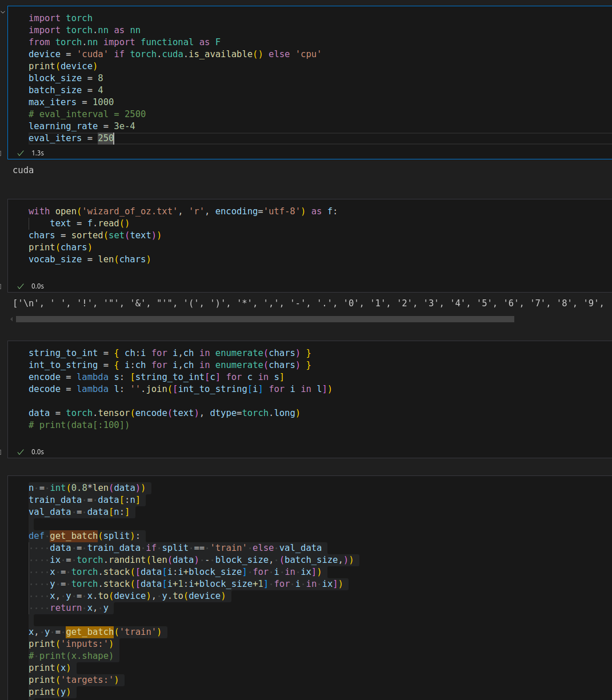The height and width of the screenshot is (700, 612).
Task: Click the 'text = f.read()' line
Action: click(90, 223)
